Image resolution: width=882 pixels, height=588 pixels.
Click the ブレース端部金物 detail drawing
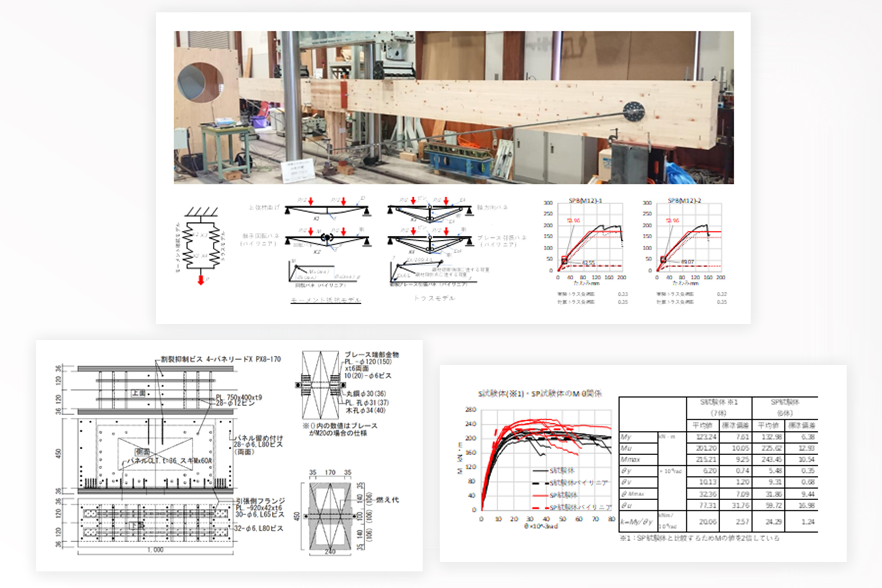(320, 385)
